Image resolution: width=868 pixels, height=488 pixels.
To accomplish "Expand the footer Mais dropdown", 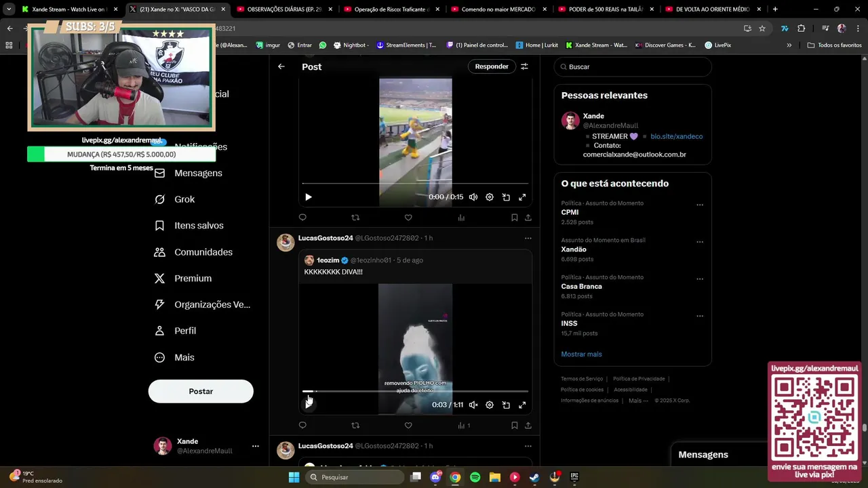I will 638,401.
